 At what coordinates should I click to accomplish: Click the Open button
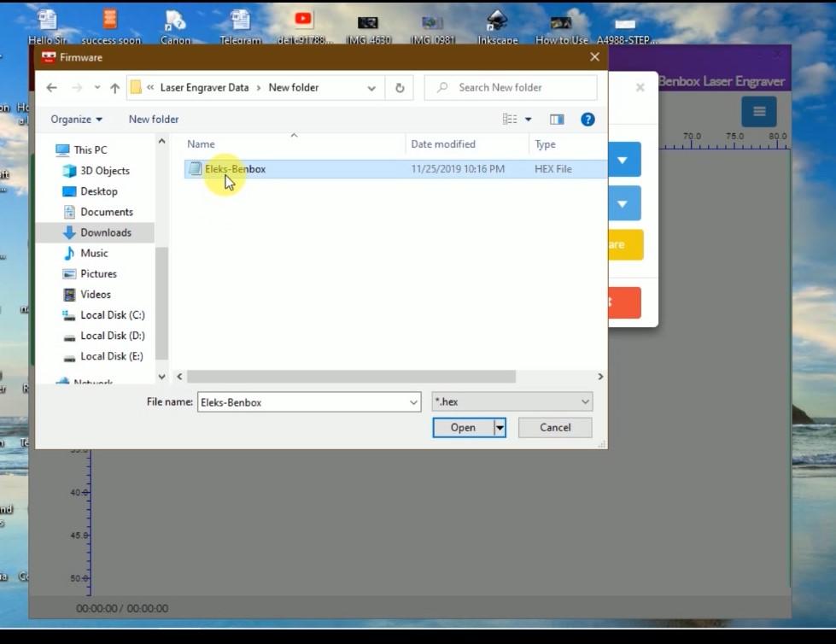(x=463, y=428)
